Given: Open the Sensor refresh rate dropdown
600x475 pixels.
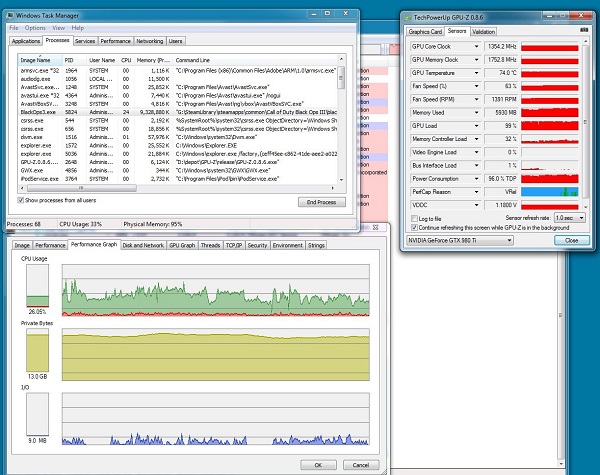Looking at the screenshot, I should (x=568, y=217).
